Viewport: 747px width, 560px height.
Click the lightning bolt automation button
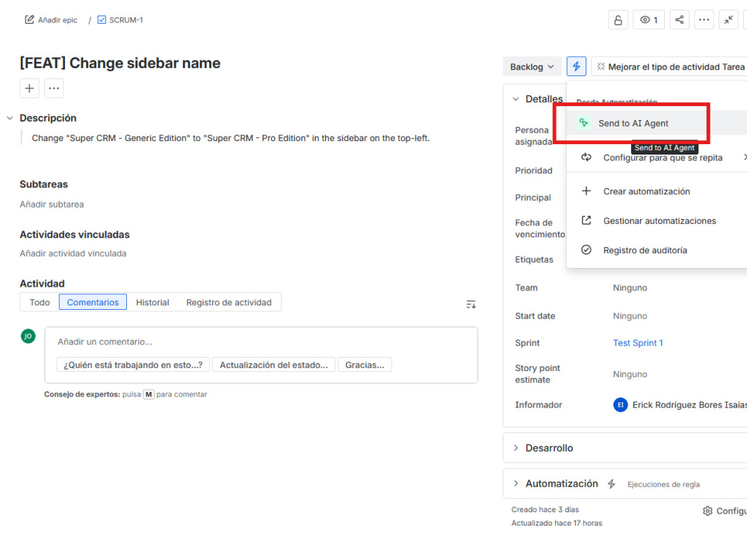(x=576, y=66)
